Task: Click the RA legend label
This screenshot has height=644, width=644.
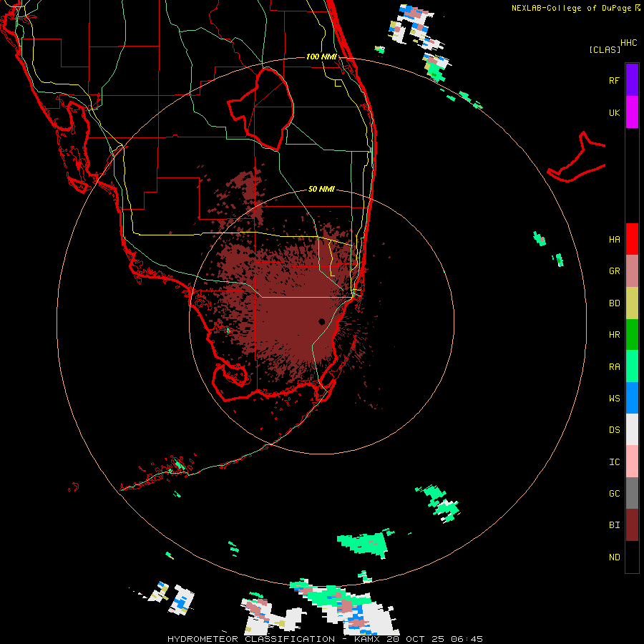Action: (614, 367)
